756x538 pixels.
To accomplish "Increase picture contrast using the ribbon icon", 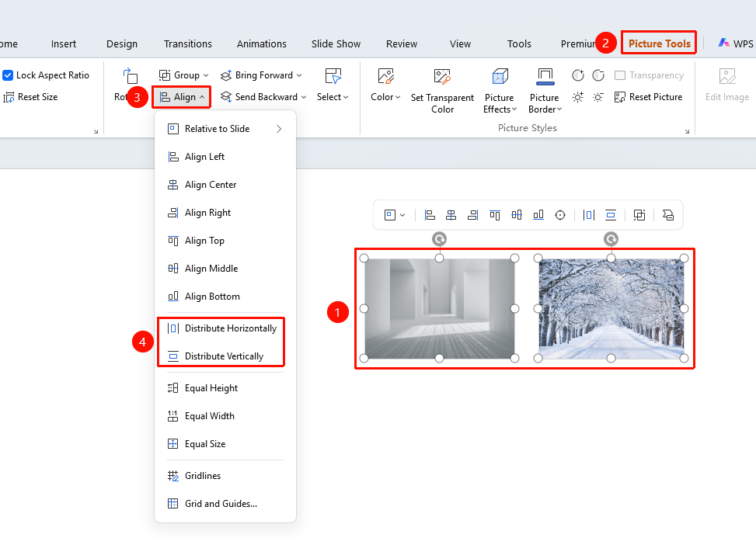I will (578, 75).
